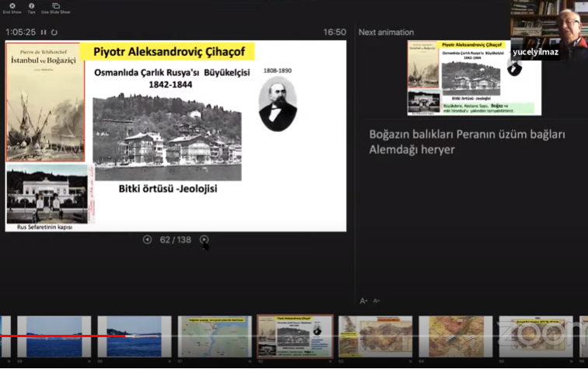The width and height of the screenshot is (588, 369).
Task: Click the 16:50 clock display
Action: 334,32
